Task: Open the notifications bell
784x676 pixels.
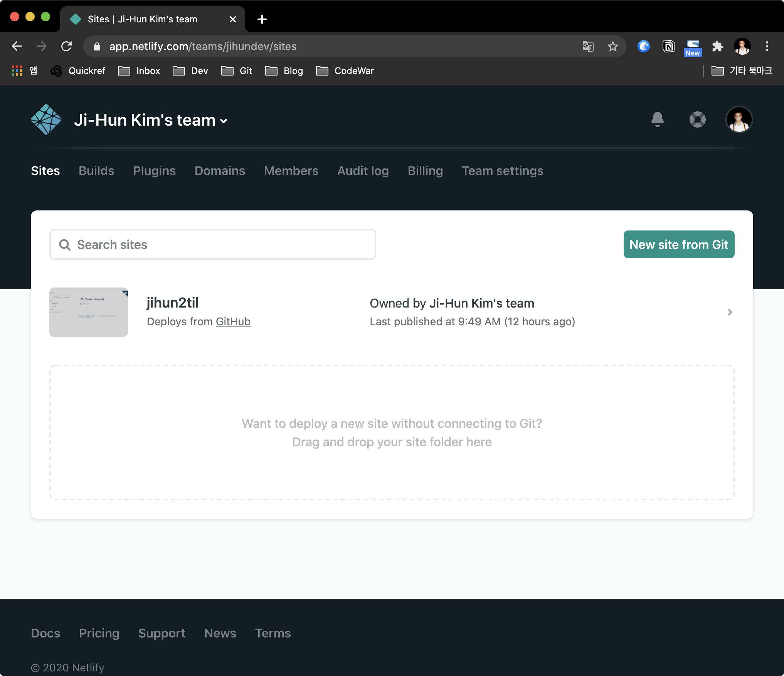Action: pyautogui.click(x=657, y=119)
